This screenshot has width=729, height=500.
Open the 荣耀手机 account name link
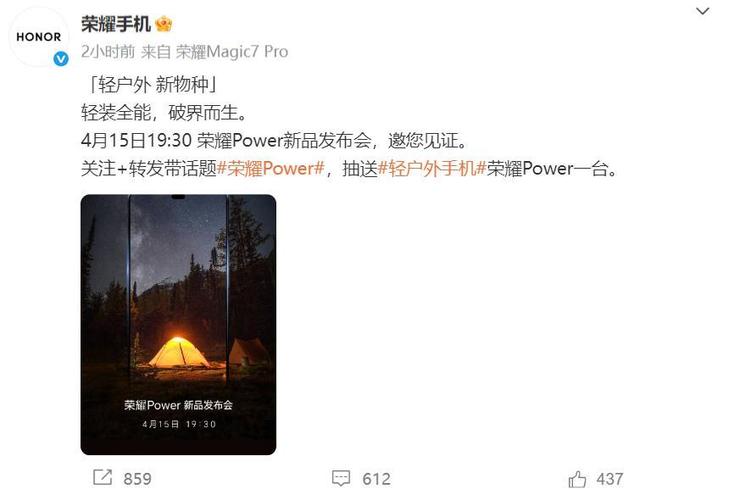116,24
